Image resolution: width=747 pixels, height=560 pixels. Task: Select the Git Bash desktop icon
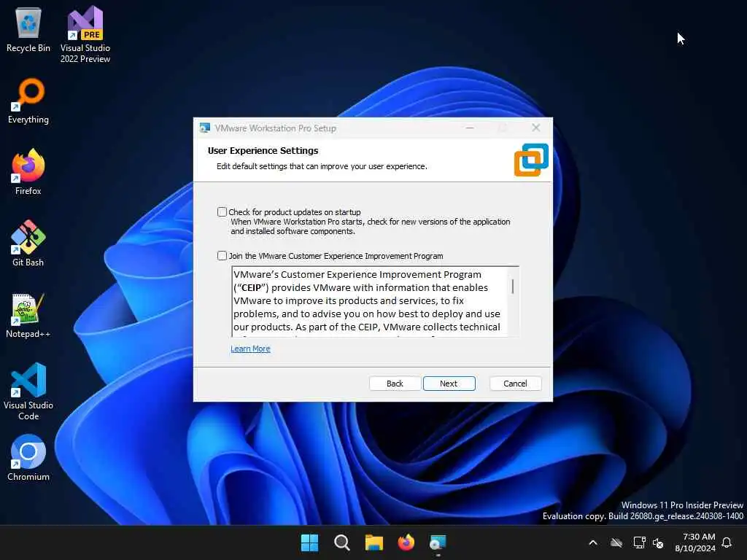[x=28, y=244]
